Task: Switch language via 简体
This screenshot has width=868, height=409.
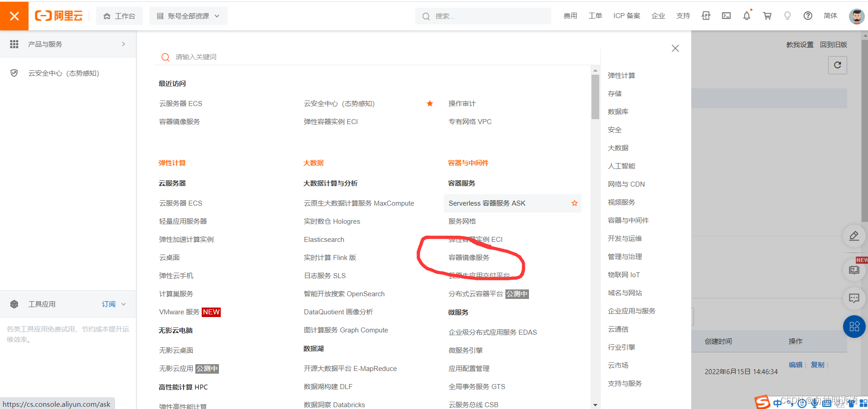Action: [x=830, y=16]
